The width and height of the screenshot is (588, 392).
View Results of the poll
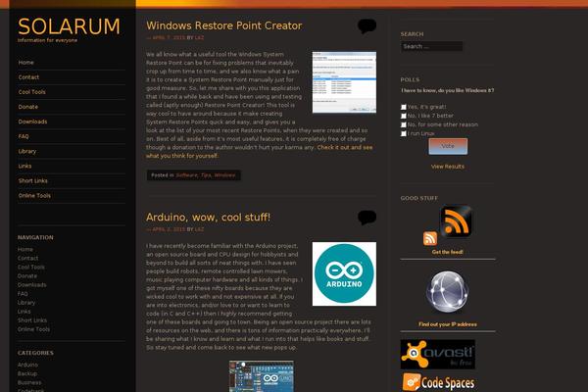coord(448,167)
